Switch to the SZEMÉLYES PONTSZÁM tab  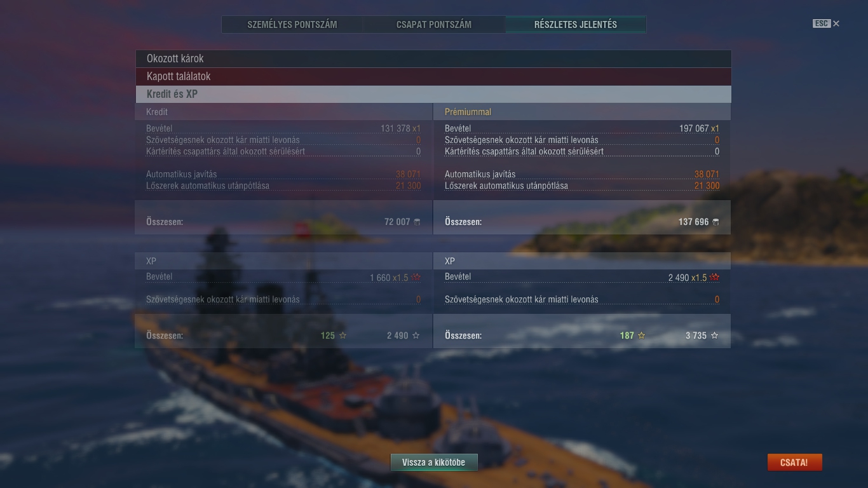[x=292, y=25]
